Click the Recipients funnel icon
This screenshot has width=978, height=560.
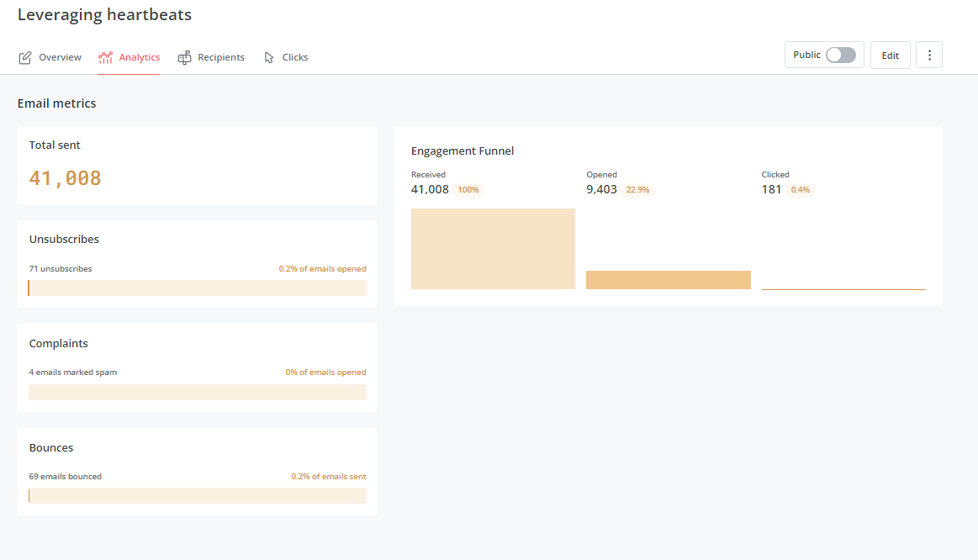tap(183, 57)
